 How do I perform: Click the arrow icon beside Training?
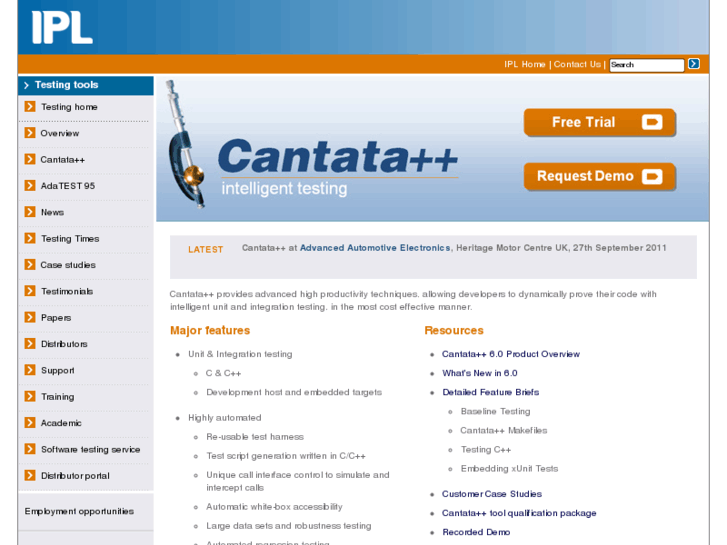(x=30, y=397)
